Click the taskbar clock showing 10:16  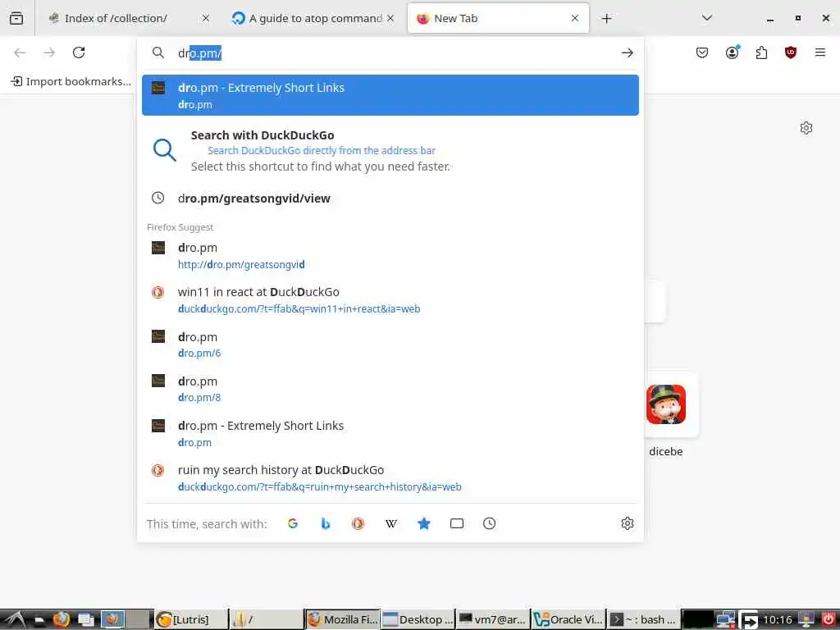coord(778,620)
